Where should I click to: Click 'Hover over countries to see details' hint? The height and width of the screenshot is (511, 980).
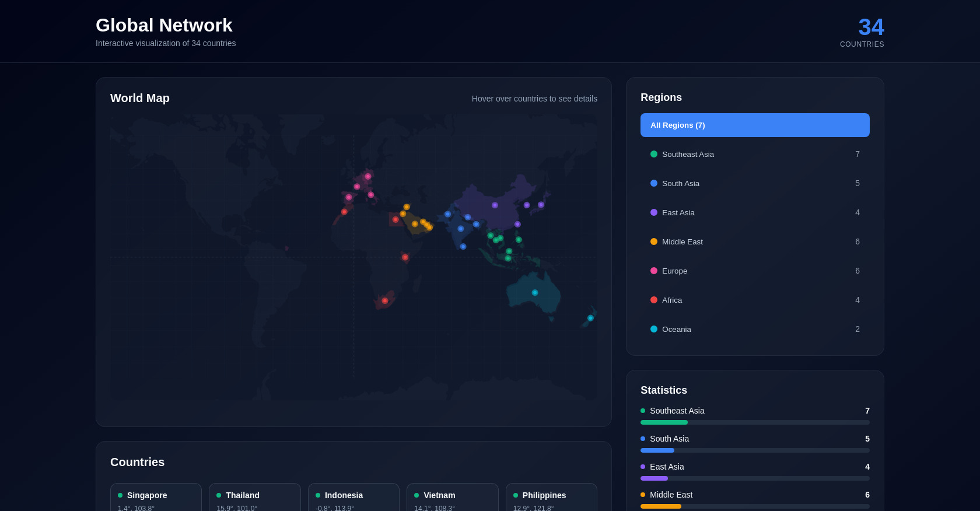[534, 99]
